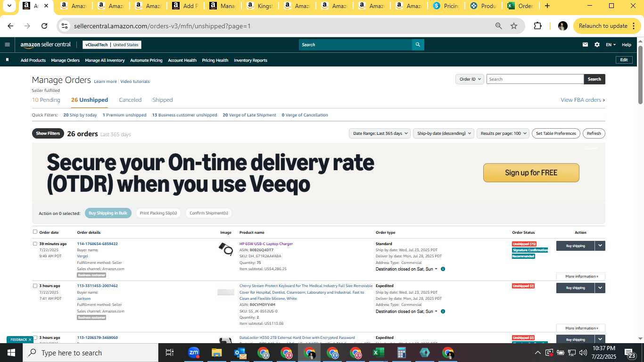Image resolution: width=644 pixels, height=362 pixels.
Task: Open the Order ID search type dropdown
Action: [470, 79]
